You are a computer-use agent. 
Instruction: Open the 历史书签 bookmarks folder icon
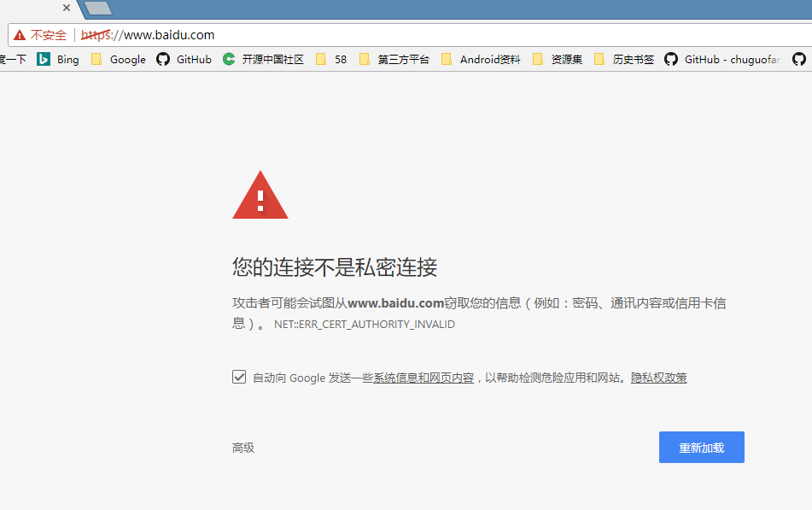point(599,60)
